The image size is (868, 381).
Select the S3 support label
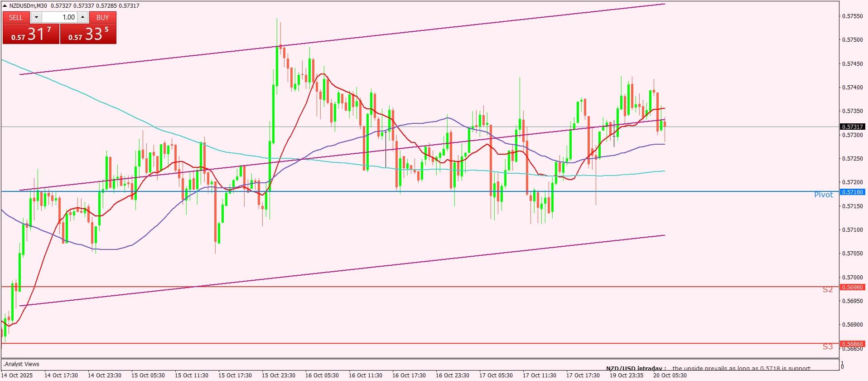pyautogui.click(x=828, y=347)
